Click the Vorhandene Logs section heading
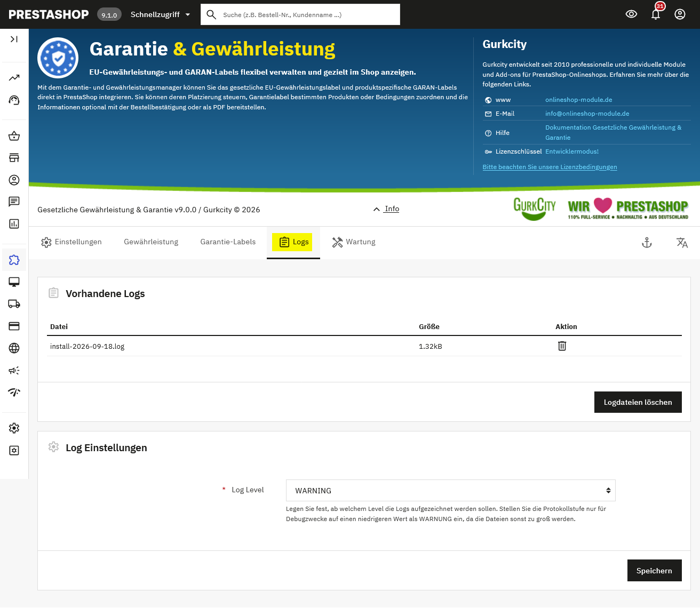 pos(105,294)
